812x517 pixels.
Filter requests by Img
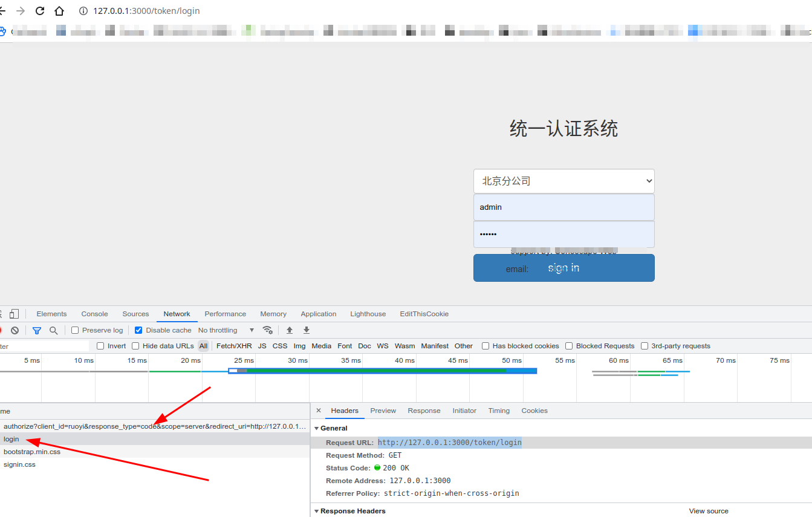299,346
